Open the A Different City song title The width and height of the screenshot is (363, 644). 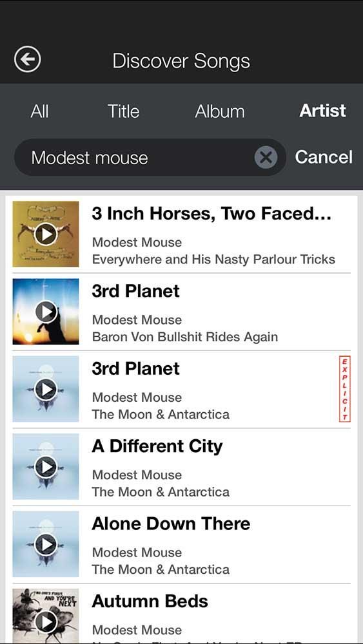[157, 446]
